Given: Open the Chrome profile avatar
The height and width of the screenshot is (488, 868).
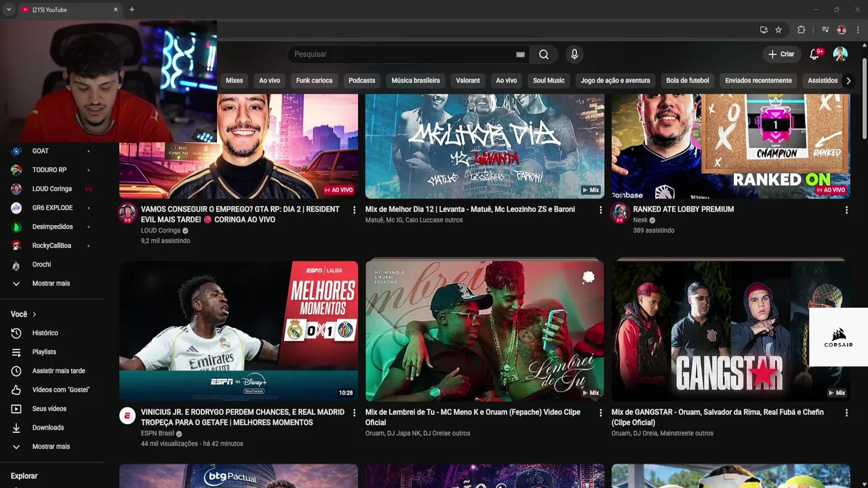Looking at the screenshot, I should (x=842, y=30).
